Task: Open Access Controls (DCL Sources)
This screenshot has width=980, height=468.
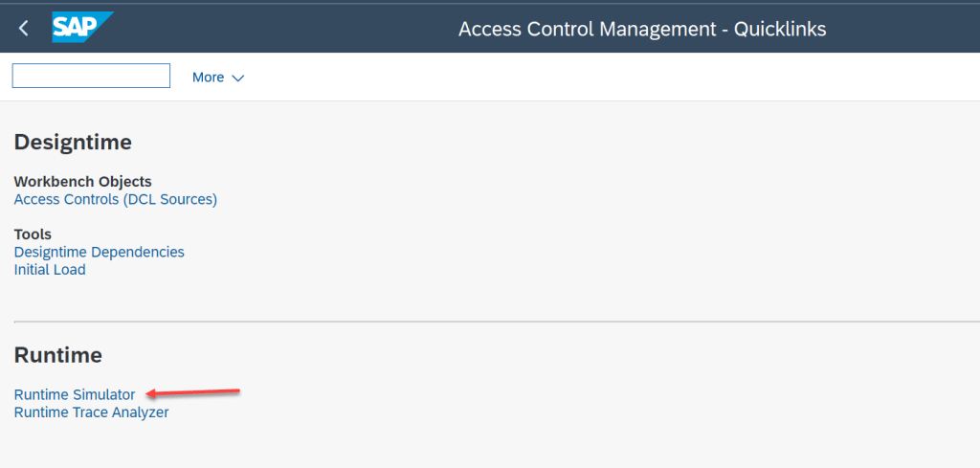Action: pos(116,199)
